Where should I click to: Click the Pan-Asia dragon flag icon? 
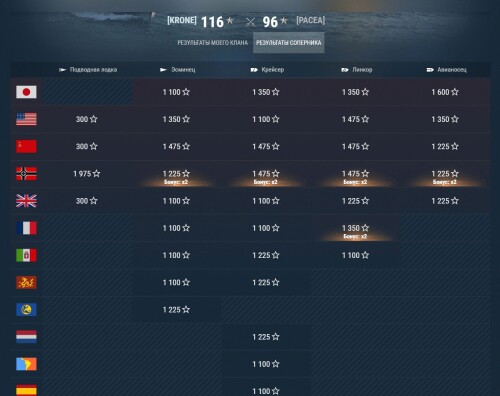tap(26, 282)
